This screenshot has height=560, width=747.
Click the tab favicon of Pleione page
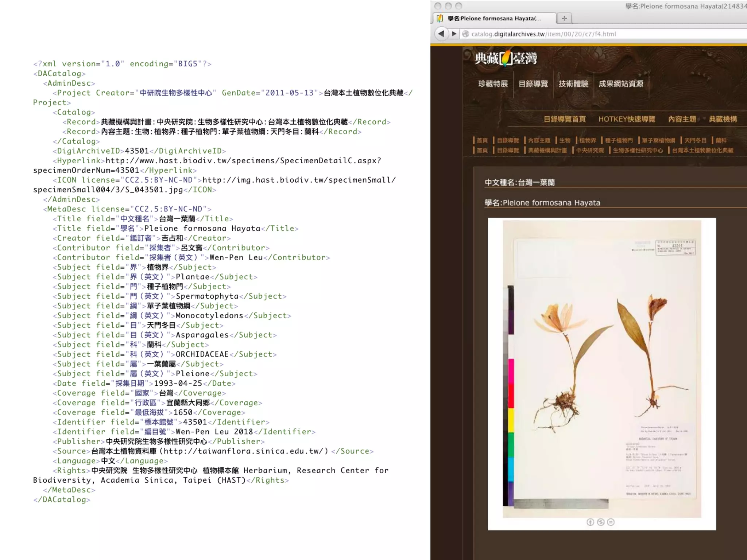(440, 19)
